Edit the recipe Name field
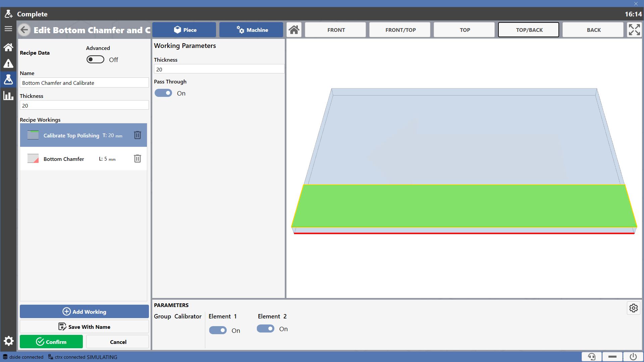This screenshot has width=644, height=362. (x=84, y=83)
